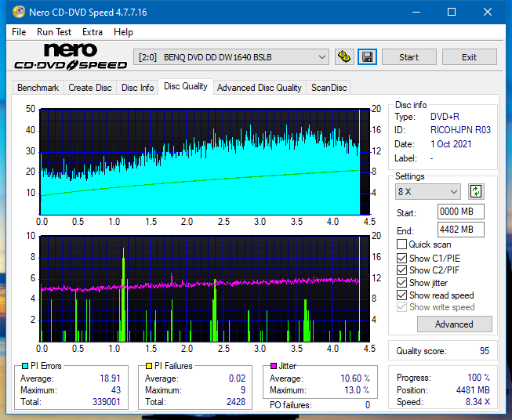Click PI Errors total 339001

click(x=107, y=402)
